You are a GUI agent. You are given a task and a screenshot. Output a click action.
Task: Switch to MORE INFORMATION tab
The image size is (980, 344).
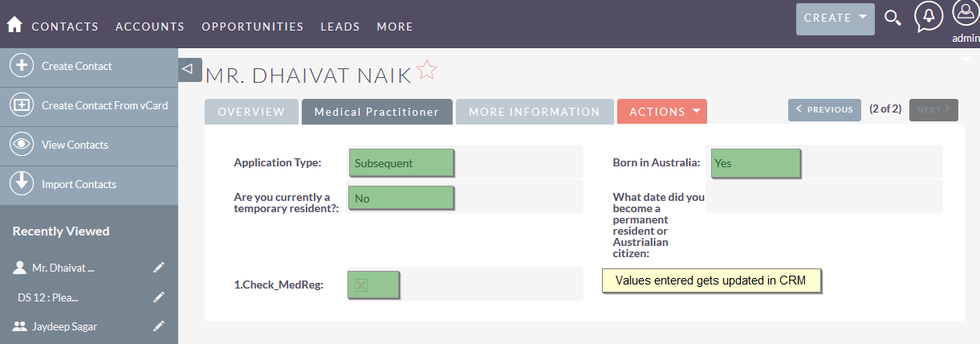[x=535, y=112]
